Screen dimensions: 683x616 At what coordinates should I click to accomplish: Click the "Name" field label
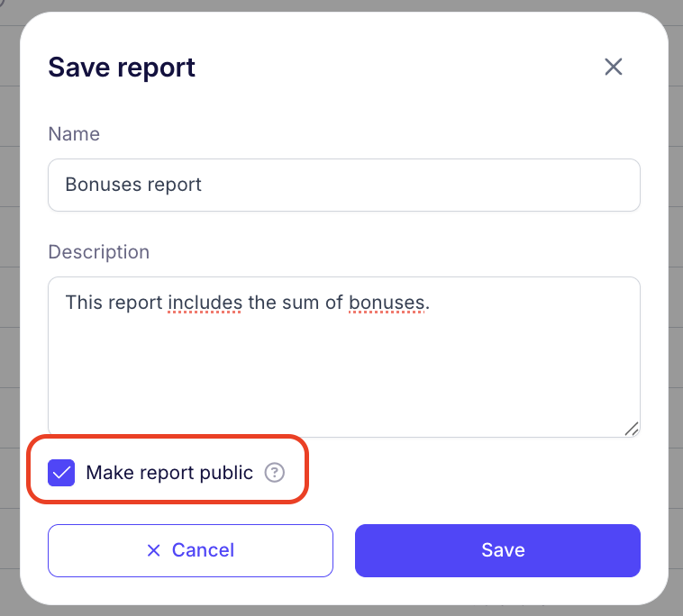point(74,134)
